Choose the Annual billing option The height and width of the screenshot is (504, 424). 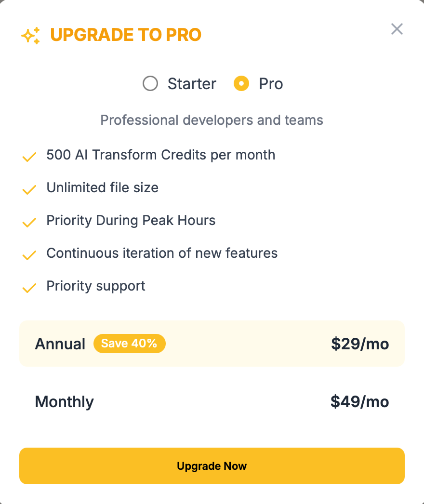[60, 344]
